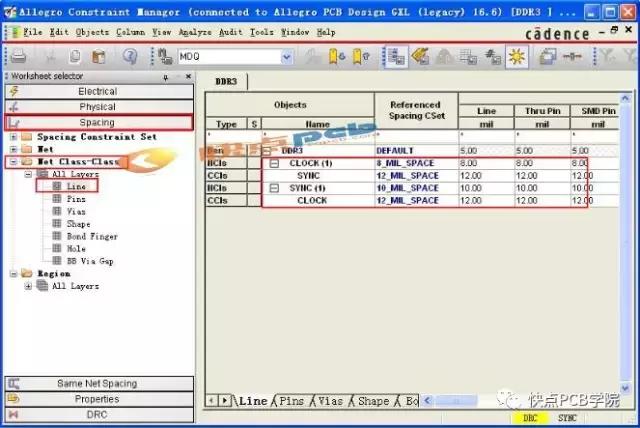Click the yellow sun highlight icon
Screen dimensions: 640x428
517,56
